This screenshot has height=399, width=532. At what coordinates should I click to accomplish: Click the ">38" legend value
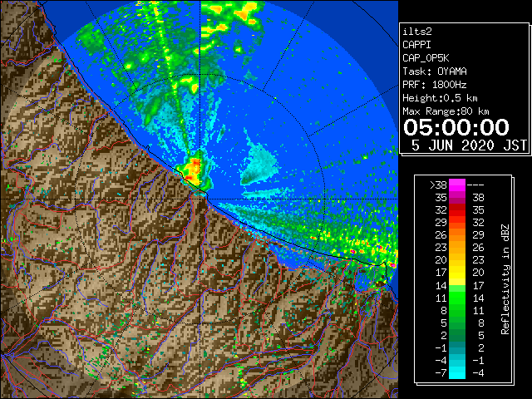pos(438,185)
